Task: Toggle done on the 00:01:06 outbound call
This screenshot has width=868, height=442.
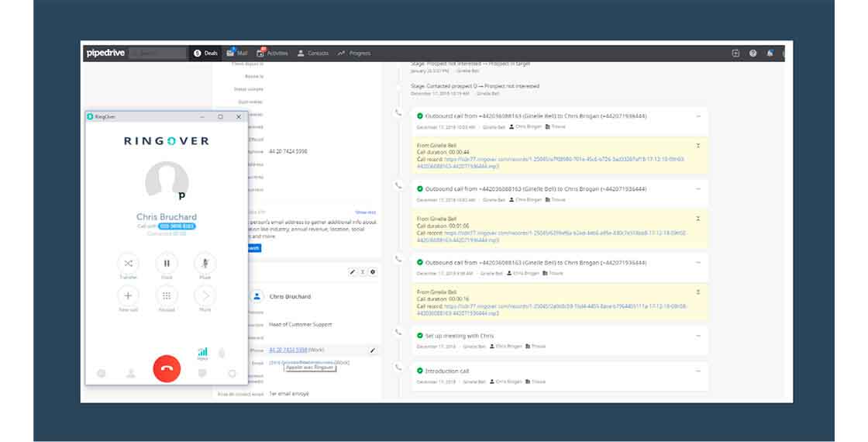Action: point(419,189)
